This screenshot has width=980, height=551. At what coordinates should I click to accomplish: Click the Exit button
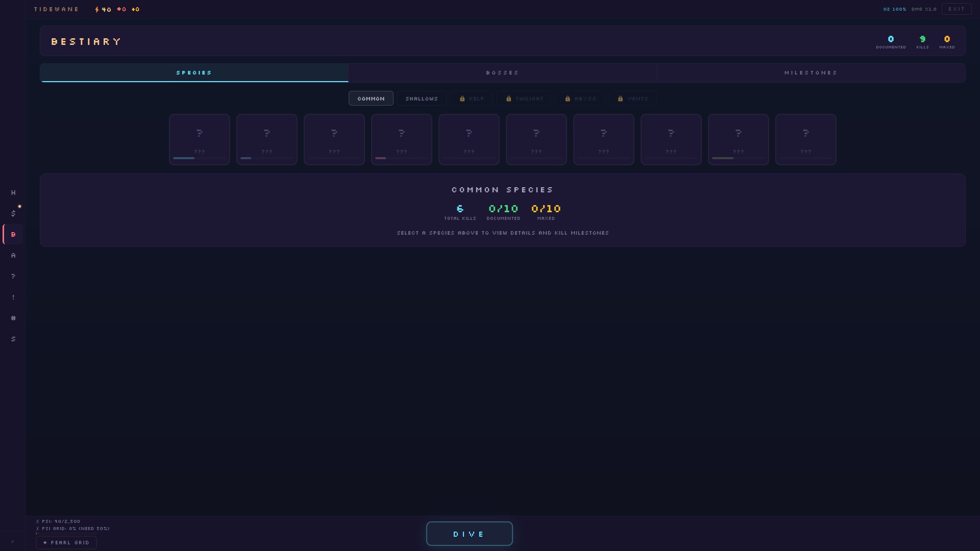956,9
